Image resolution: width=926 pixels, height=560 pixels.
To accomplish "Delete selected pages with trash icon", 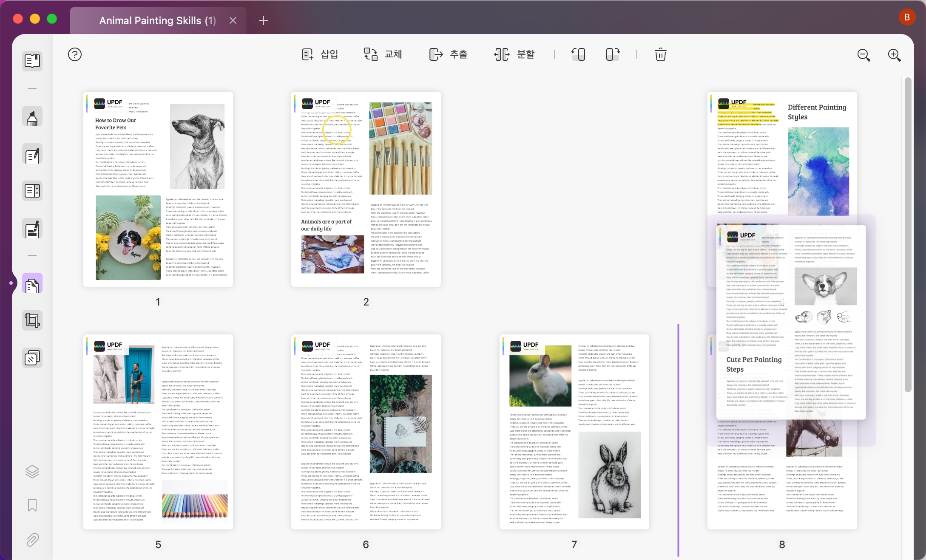I will (x=660, y=54).
